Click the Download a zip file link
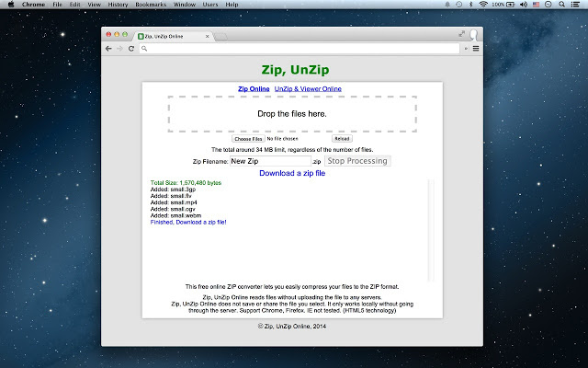588x368 pixels. 292,173
